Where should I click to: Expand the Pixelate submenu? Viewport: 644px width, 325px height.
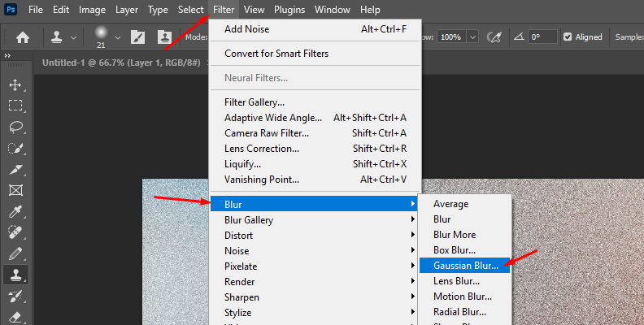point(314,266)
